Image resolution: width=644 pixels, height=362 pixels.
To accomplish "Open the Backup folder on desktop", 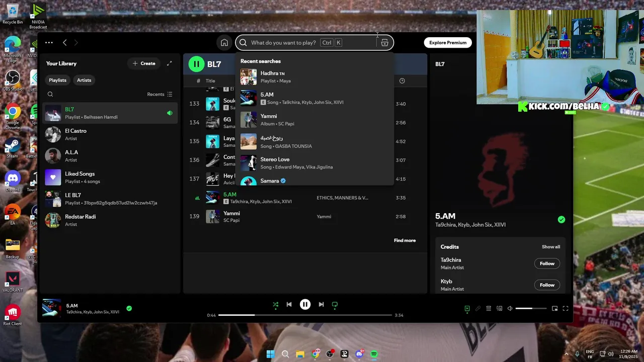I will (x=13, y=248).
